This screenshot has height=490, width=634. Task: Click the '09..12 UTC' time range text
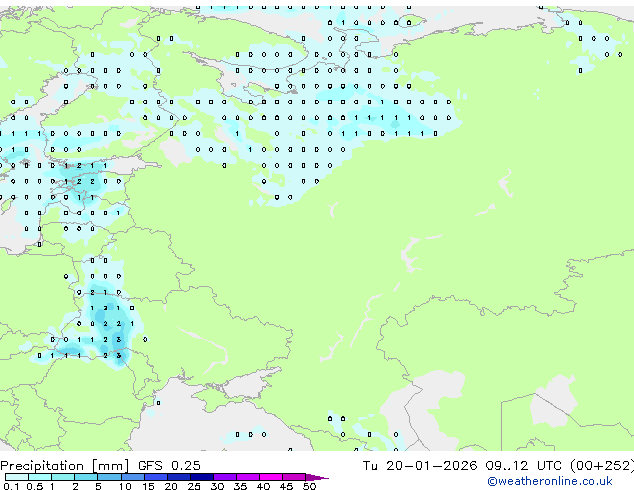pyautogui.click(x=524, y=466)
